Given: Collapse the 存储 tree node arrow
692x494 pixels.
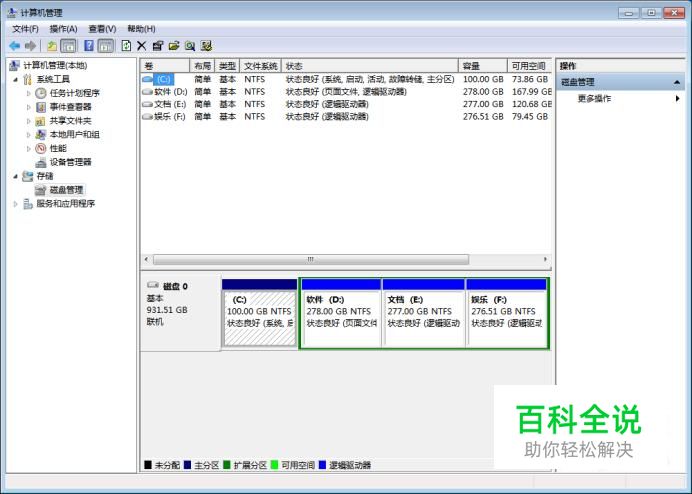Looking at the screenshot, I should click(x=15, y=177).
